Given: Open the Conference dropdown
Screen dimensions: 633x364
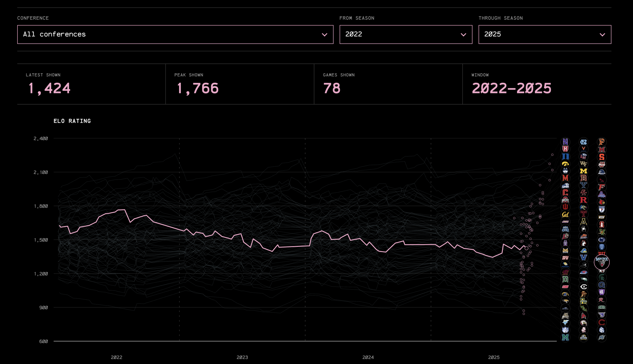Looking at the screenshot, I should click(175, 34).
